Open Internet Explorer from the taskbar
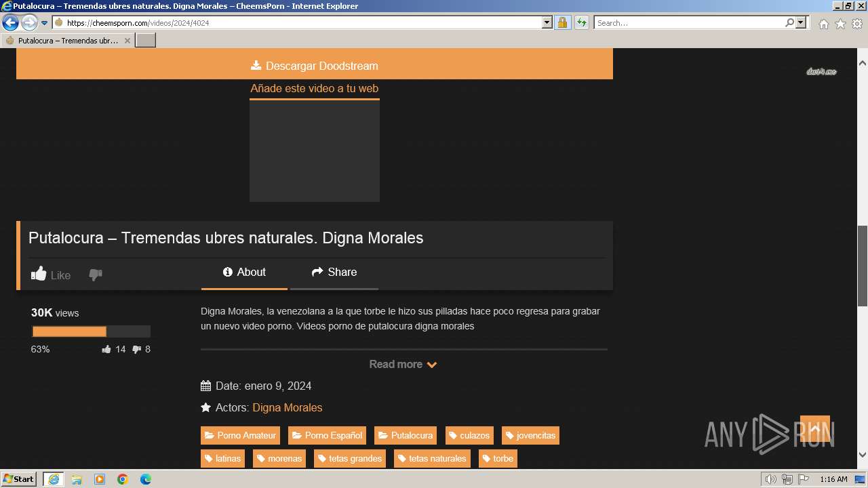This screenshot has width=868, height=488. pos(54,479)
